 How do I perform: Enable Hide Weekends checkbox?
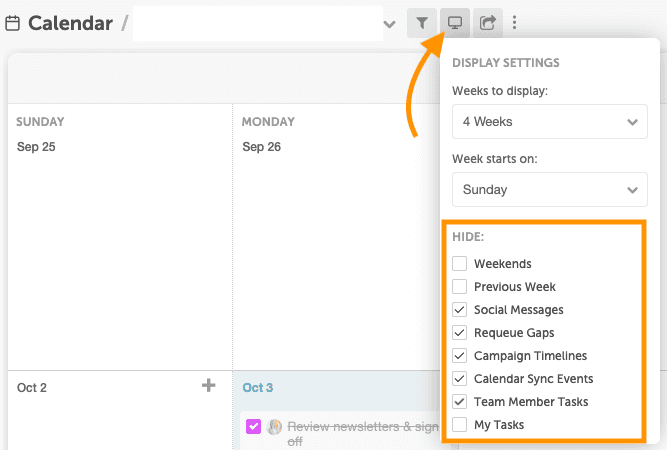click(x=460, y=264)
